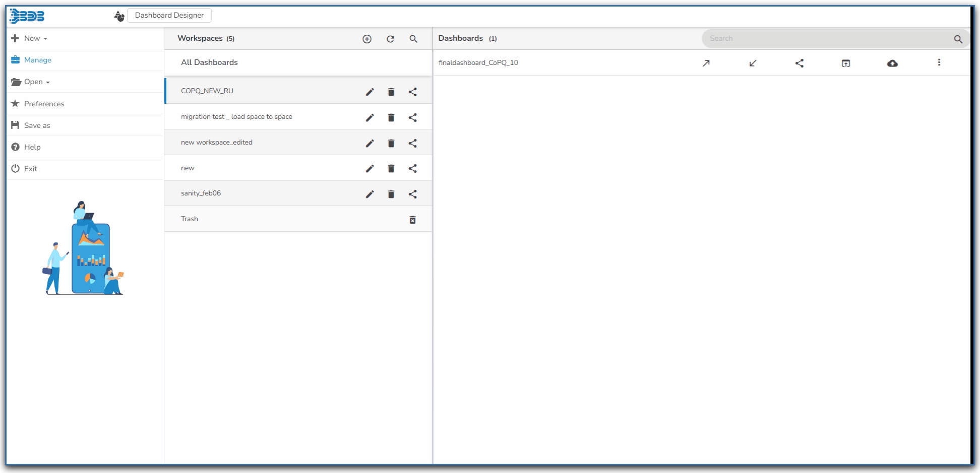Edit the new workspace_edited pencil icon
Image resolution: width=980 pixels, height=473 pixels.
point(370,143)
